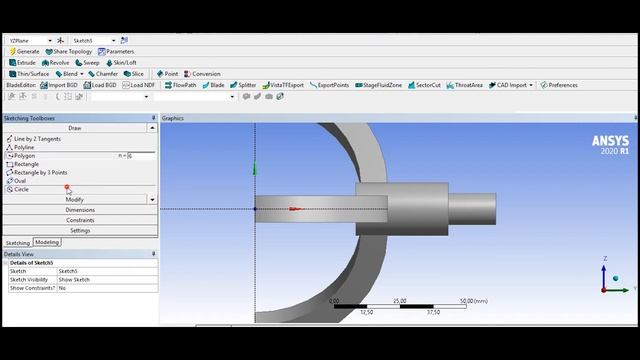
Task: Open the YZPlane plane dropdown
Action: click(50, 40)
